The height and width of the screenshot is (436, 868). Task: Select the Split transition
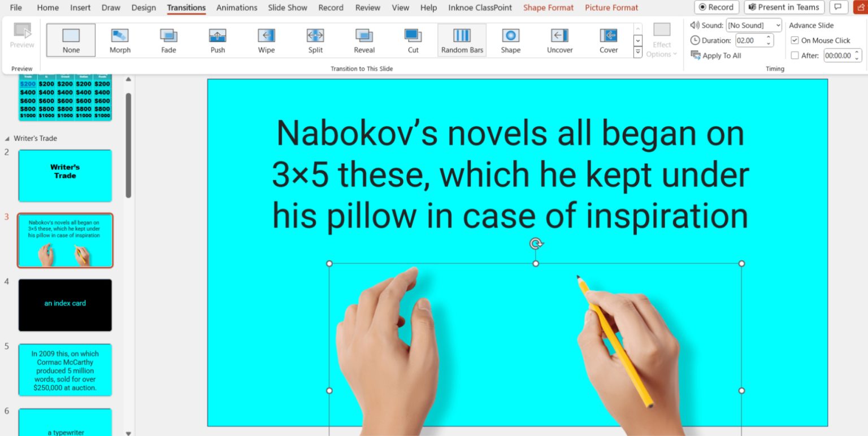coord(315,40)
